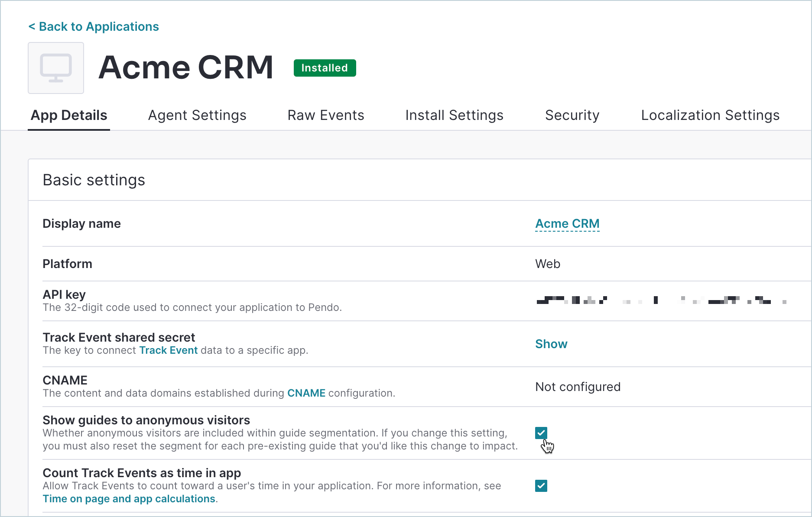Open the Agent Settings tab
This screenshot has width=812, height=517.
point(197,115)
